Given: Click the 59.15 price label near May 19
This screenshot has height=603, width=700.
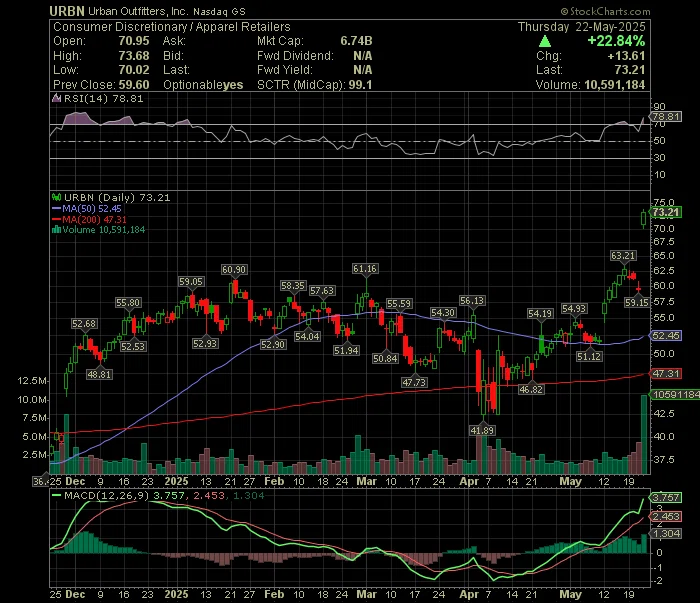Looking at the screenshot, I should 637,303.
